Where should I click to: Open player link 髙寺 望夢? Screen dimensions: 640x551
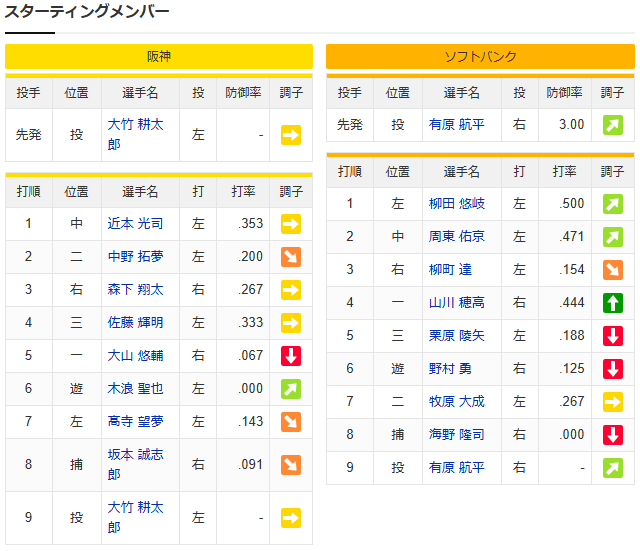(135, 422)
